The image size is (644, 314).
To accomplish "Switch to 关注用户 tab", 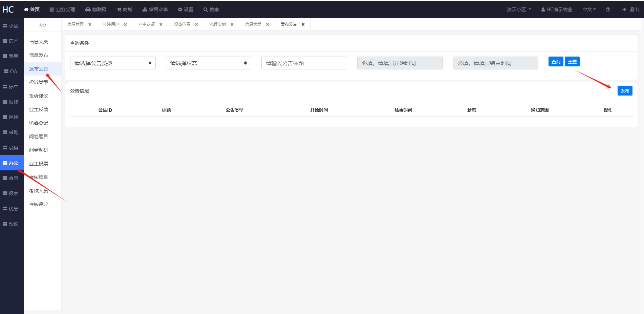I will pyautogui.click(x=111, y=24).
